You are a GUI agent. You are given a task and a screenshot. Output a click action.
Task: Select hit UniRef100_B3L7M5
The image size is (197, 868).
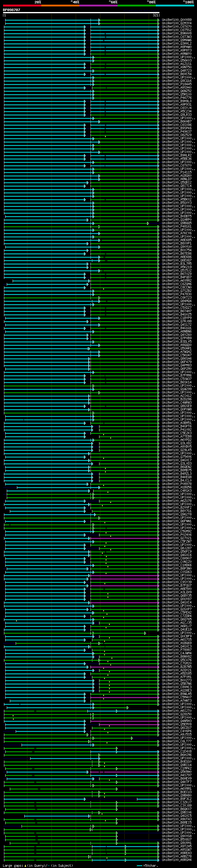(177, 264)
